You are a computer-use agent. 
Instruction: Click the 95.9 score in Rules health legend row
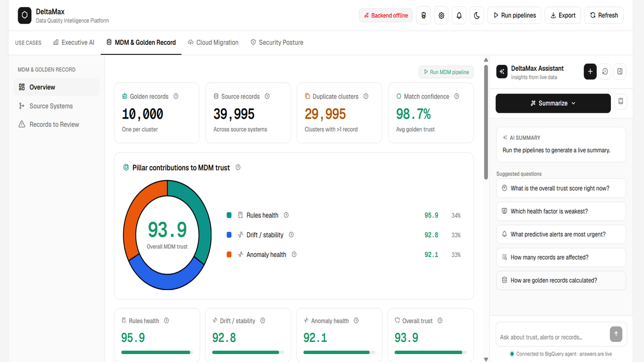[x=431, y=215]
